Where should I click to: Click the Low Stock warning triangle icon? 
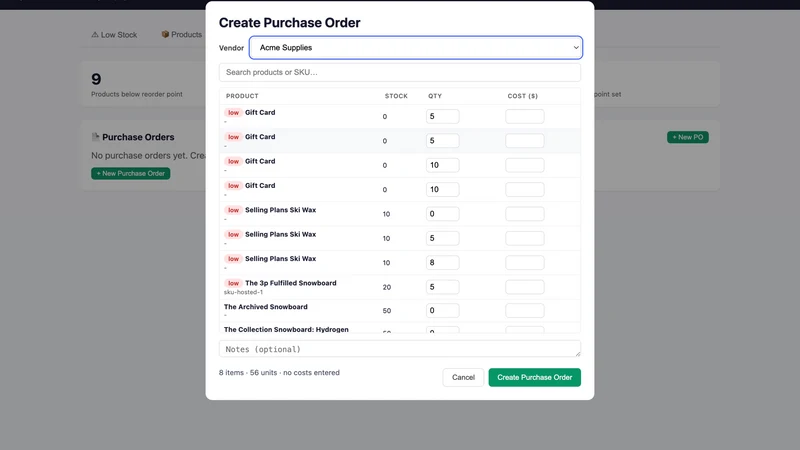click(x=95, y=35)
